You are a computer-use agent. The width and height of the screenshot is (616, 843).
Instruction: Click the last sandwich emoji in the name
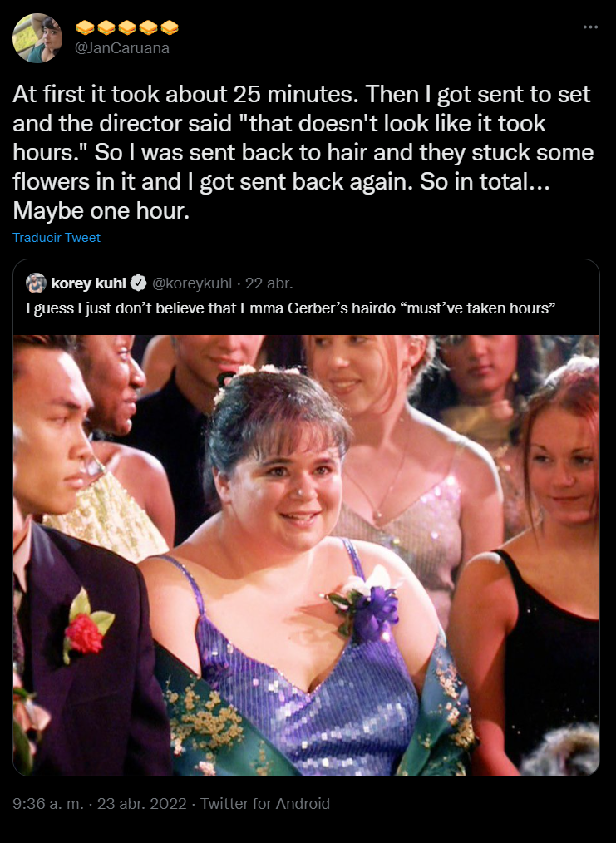(x=170, y=27)
